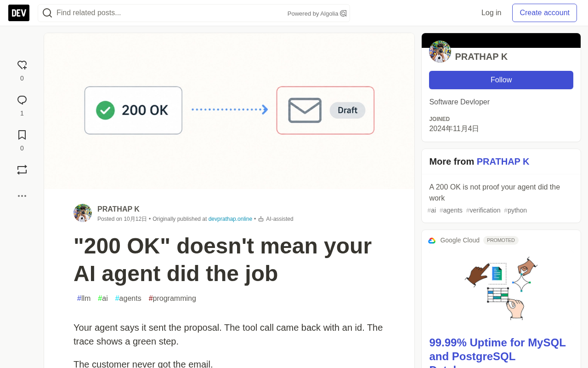Open the more options ellipsis menu
The height and width of the screenshot is (368, 588).
[x=22, y=196]
